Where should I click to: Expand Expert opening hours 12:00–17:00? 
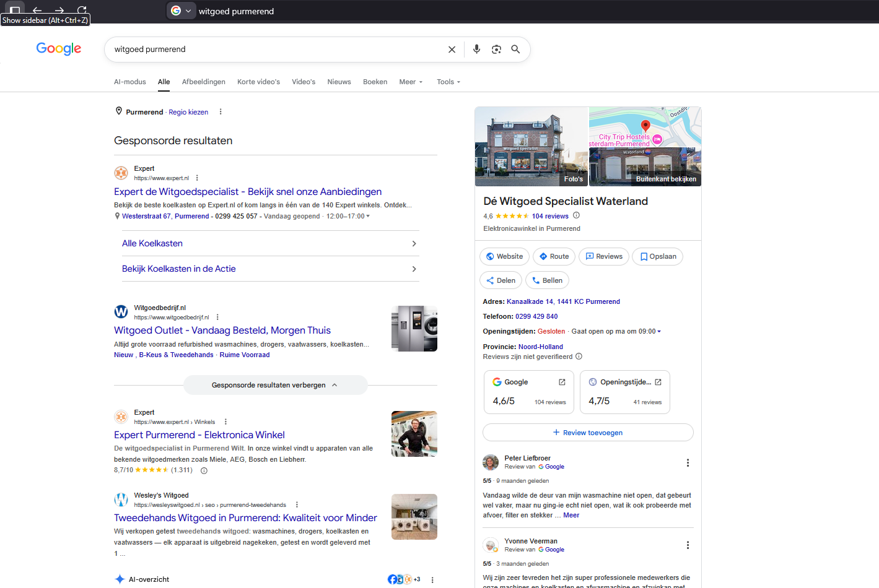point(348,217)
